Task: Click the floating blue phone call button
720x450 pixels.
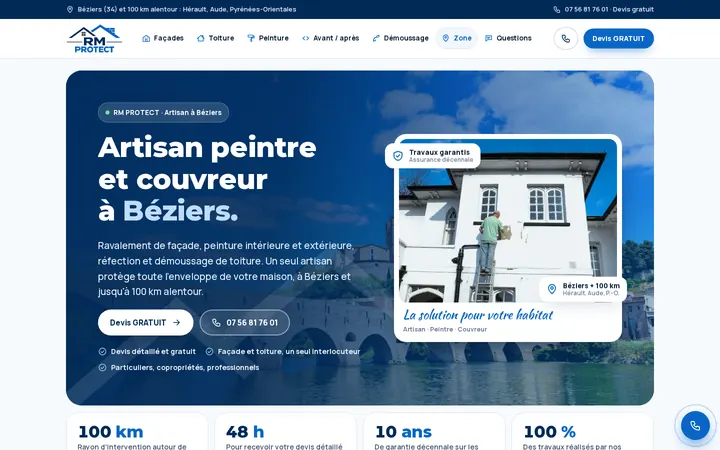Action: [x=695, y=426]
